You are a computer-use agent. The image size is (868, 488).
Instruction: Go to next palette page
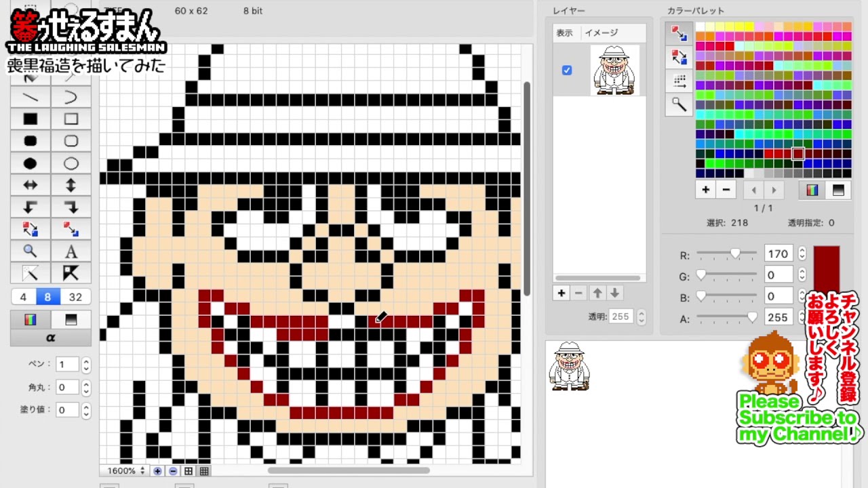(x=774, y=190)
